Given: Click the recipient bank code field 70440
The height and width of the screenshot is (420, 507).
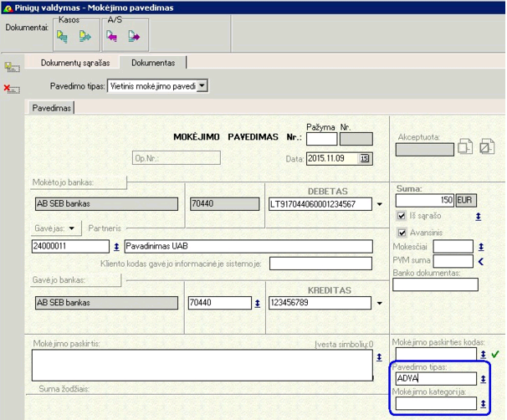Looking at the screenshot, I should (x=219, y=303).
